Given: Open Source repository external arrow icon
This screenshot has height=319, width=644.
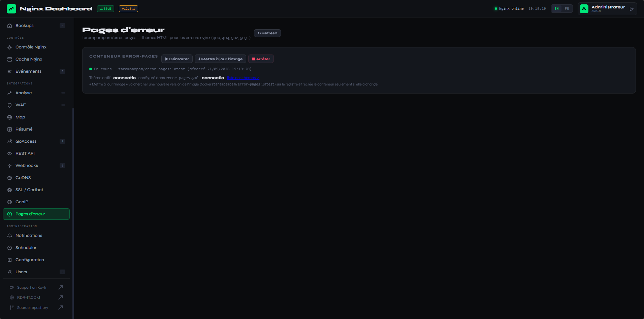Looking at the screenshot, I should (61, 308).
